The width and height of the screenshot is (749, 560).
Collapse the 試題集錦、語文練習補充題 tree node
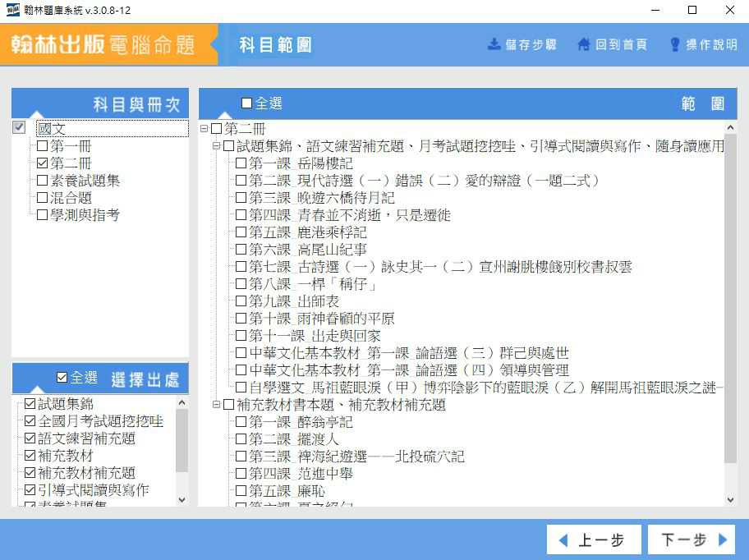[x=216, y=145]
